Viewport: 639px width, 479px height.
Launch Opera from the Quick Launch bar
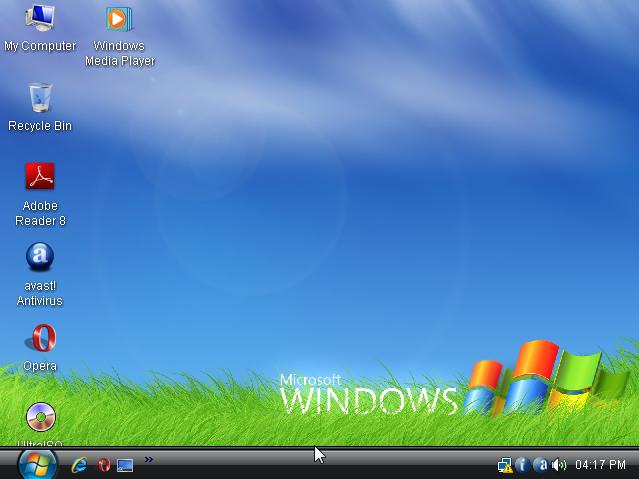(x=104, y=465)
